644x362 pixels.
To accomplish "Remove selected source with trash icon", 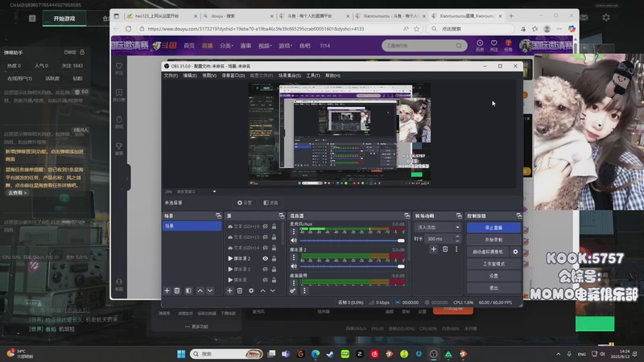I will [239, 290].
